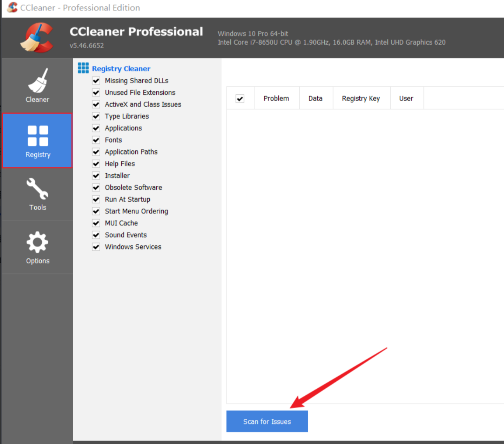Toggle the Help Files checkbox
Image resolution: width=504 pixels, height=444 pixels.
click(96, 164)
